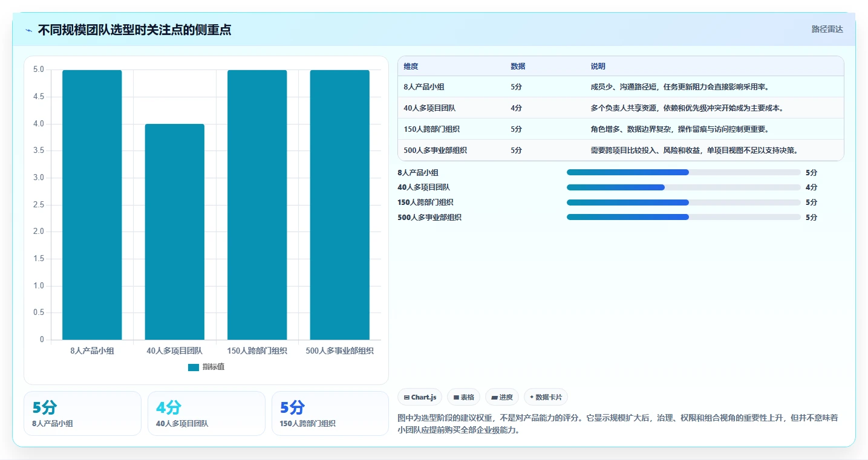Click the 指标值 legend color box
Screen dimensions: 868x460
tap(194, 368)
